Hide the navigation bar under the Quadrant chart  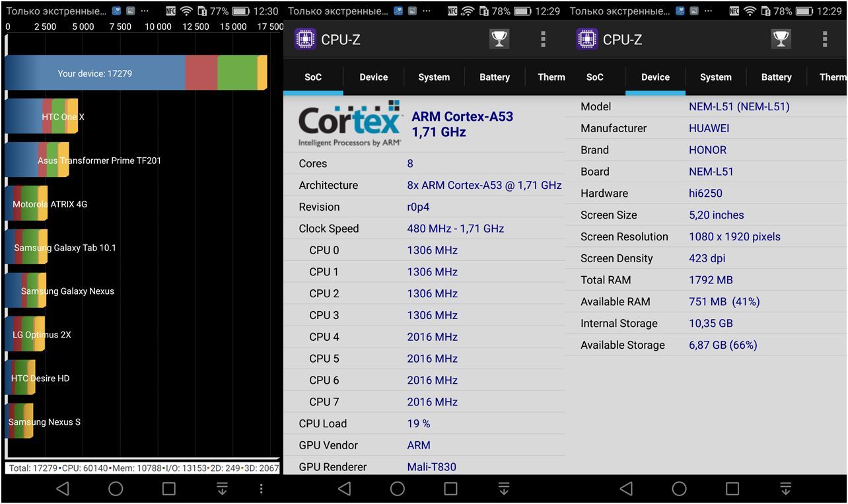point(222,489)
